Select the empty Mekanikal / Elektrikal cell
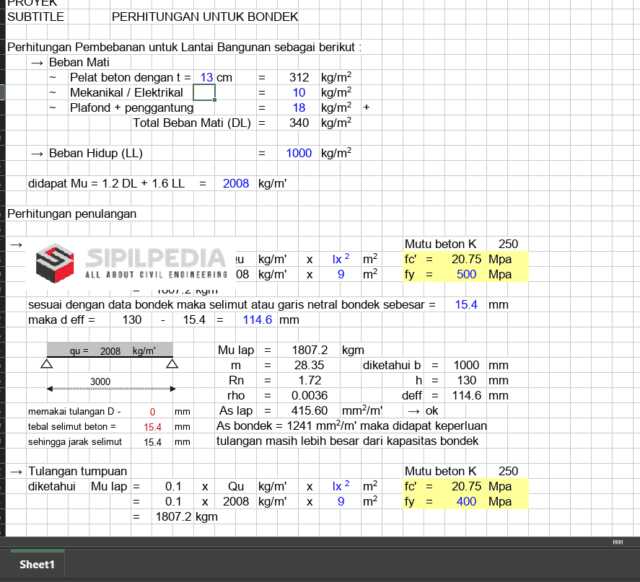The height and width of the screenshot is (582, 640). (x=204, y=92)
